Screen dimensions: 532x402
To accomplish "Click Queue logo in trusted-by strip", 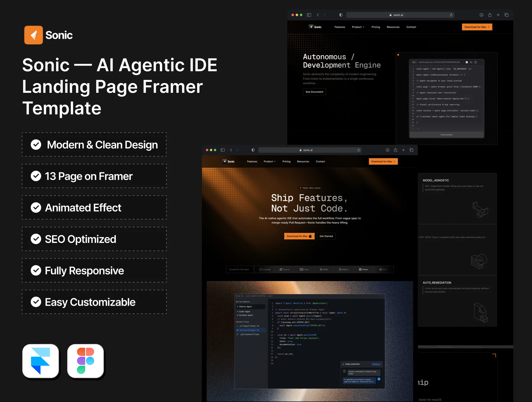I will point(284,270).
